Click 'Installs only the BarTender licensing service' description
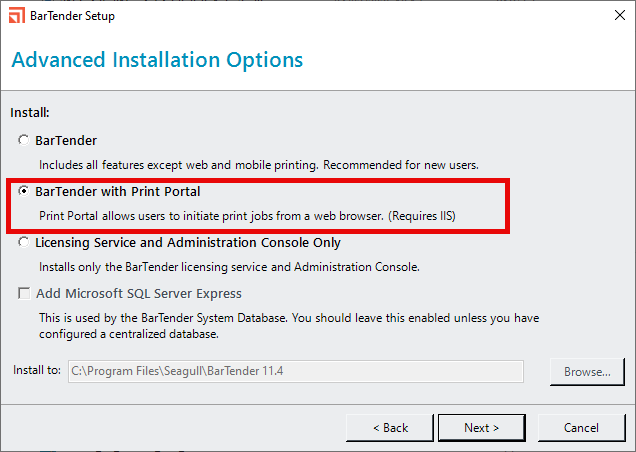 229,267
